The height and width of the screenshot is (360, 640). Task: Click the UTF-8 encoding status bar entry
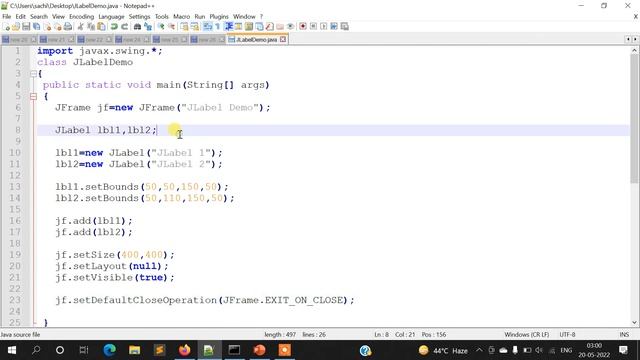point(567,334)
